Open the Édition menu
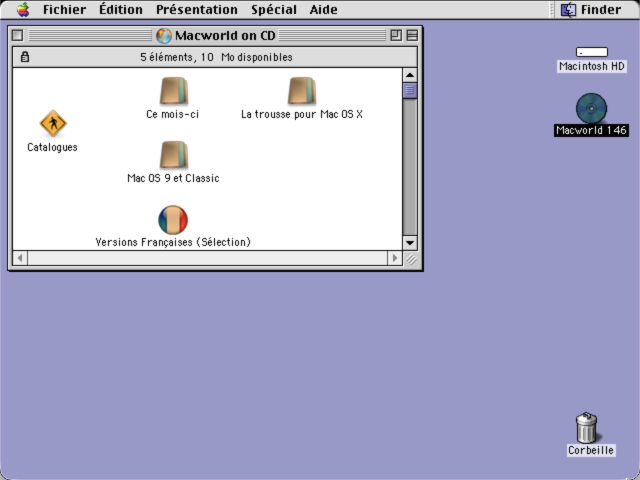Viewport: 640px width, 480px height. [x=121, y=9]
